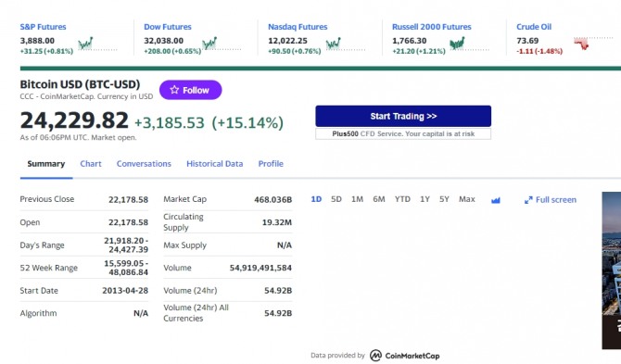621x364 pixels.
Task: Open the Chart tab
Action: click(91, 164)
